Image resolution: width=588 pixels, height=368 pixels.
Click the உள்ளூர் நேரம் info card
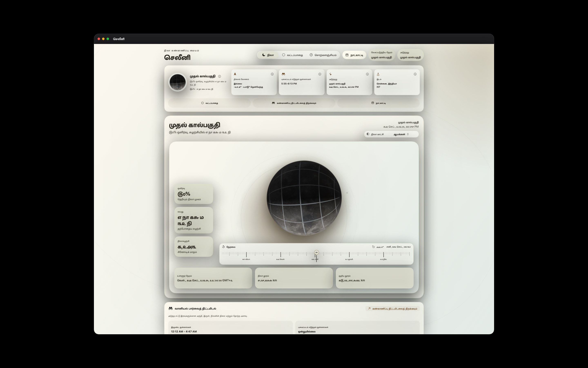[213, 278]
